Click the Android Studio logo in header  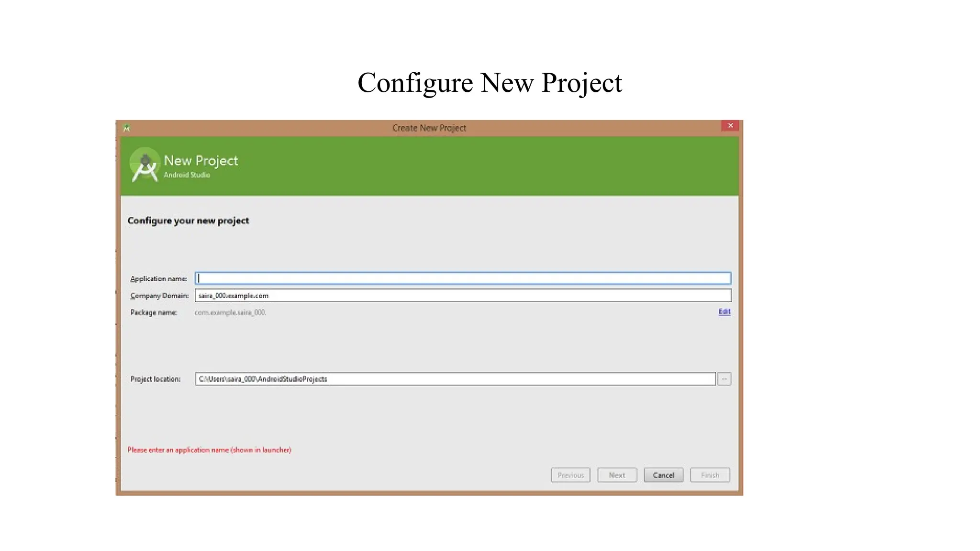(145, 165)
